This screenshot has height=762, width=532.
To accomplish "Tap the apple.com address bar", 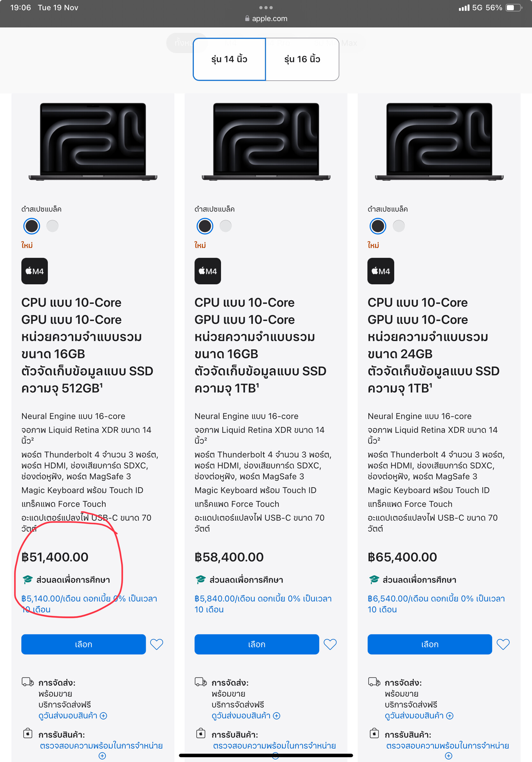I will coord(266,18).
